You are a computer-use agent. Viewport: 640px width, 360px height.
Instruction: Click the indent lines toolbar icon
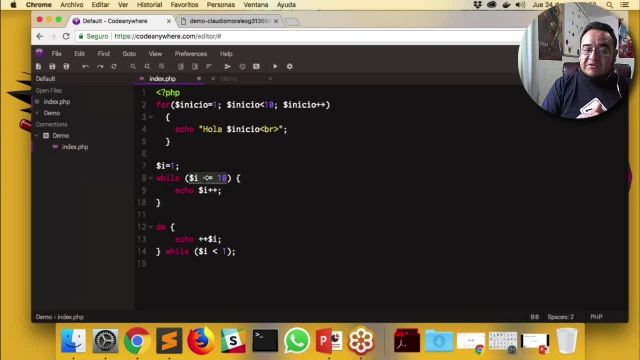coord(195,66)
